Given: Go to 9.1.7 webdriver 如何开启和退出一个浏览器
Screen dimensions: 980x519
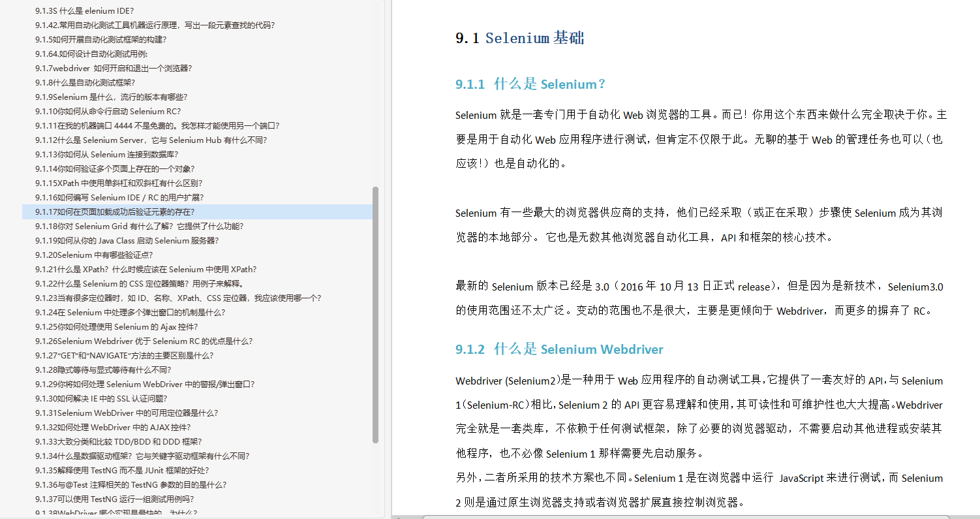Looking at the screenshot, I should (114, 68).
